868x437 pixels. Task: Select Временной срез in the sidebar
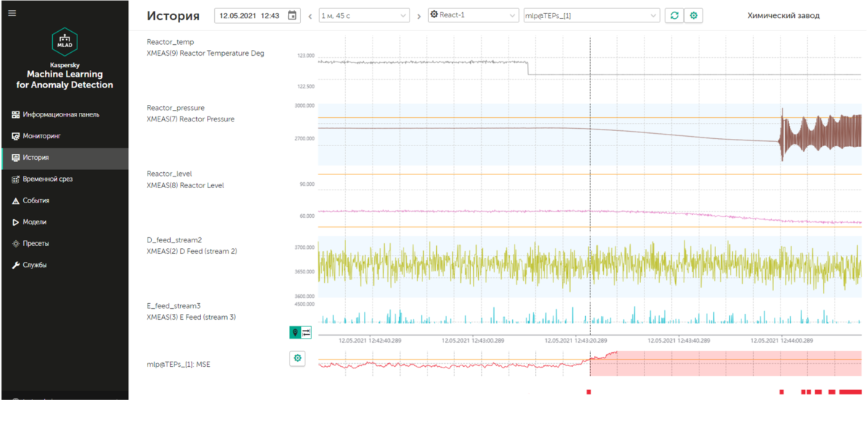pos(47,179)
